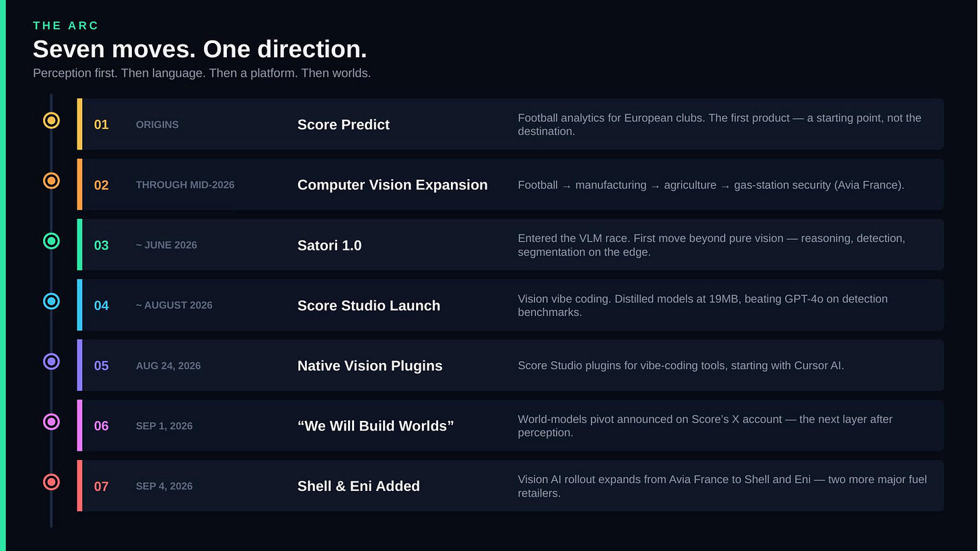Select the "We Will Build Worlds" heading
The width and height of the screenshot is (980, 551).
coord(376,426)
